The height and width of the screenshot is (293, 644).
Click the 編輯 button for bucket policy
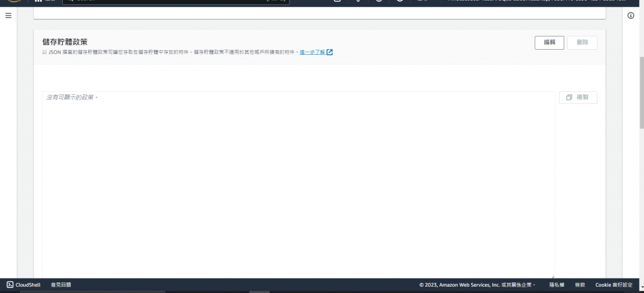[x=549, y=43]
